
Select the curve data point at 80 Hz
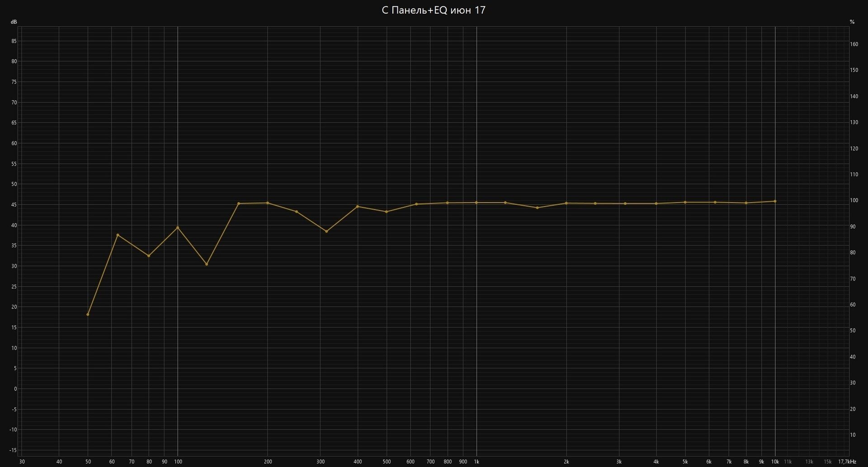[x=149, y=256]
